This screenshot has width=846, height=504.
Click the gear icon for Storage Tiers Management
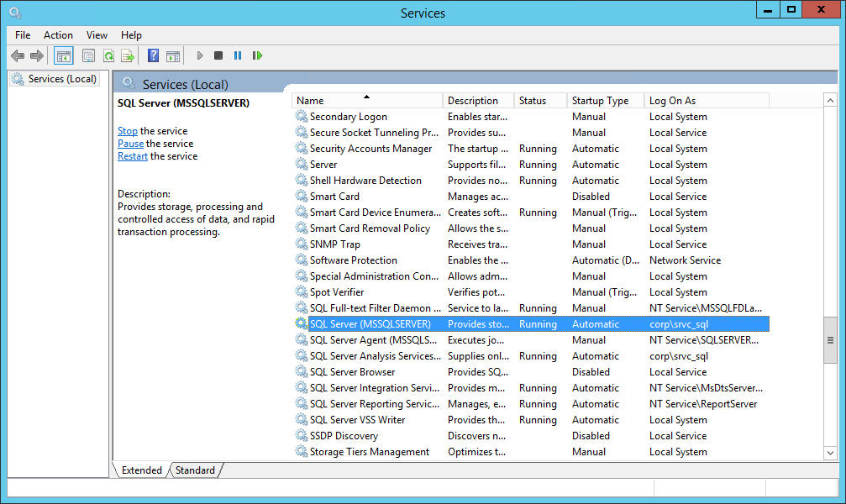click(x=301, y=451)
